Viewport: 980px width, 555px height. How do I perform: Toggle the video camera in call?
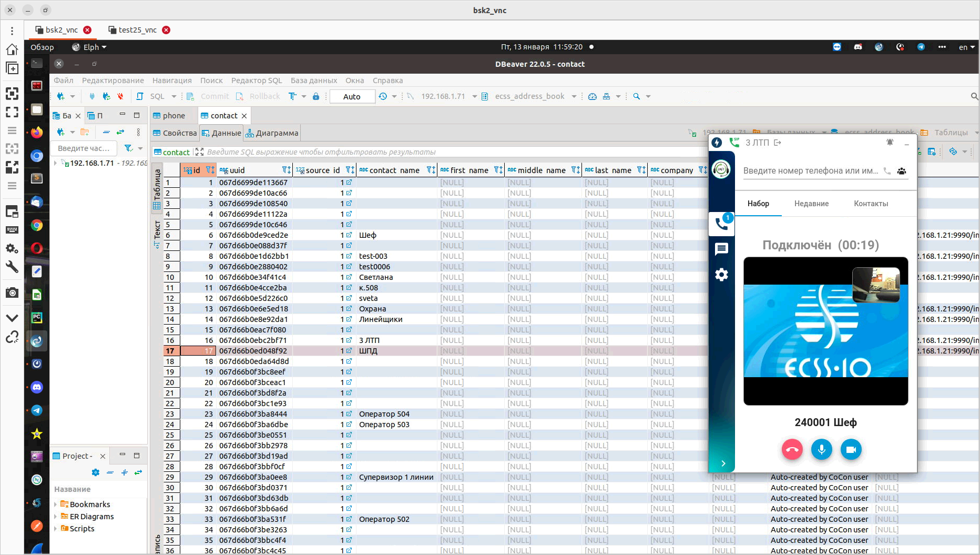[851, 450]
